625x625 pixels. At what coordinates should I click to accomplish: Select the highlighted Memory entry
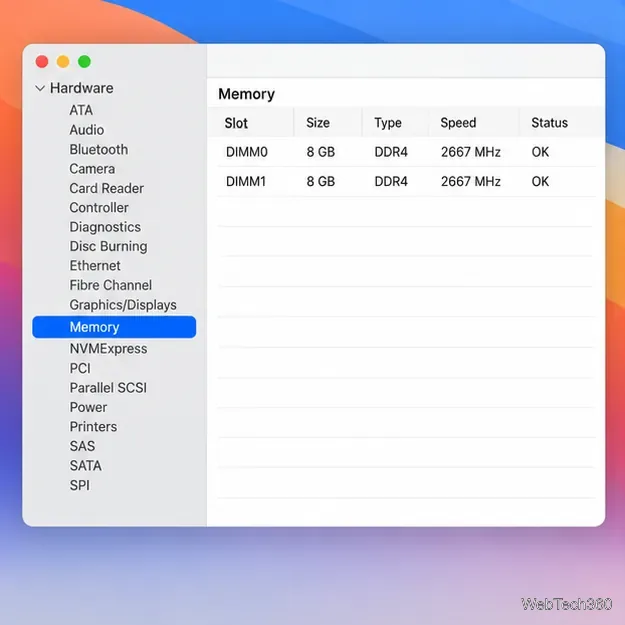114,327
